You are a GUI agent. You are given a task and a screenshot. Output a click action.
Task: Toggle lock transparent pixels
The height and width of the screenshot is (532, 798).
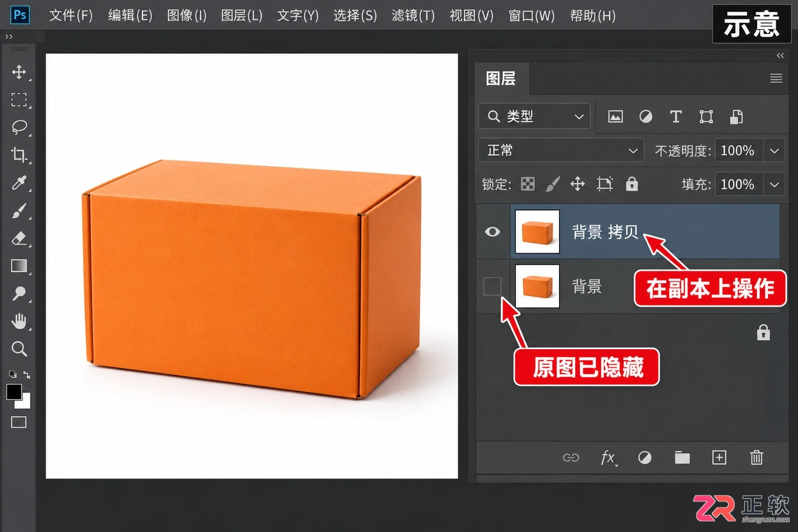tap(528, 184)
